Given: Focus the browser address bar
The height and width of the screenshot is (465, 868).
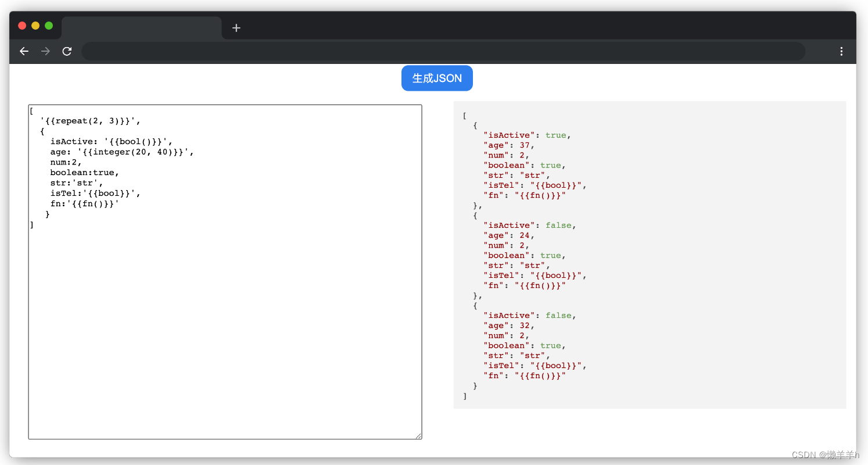Looking at the screenshot, I should coord(443,51).
